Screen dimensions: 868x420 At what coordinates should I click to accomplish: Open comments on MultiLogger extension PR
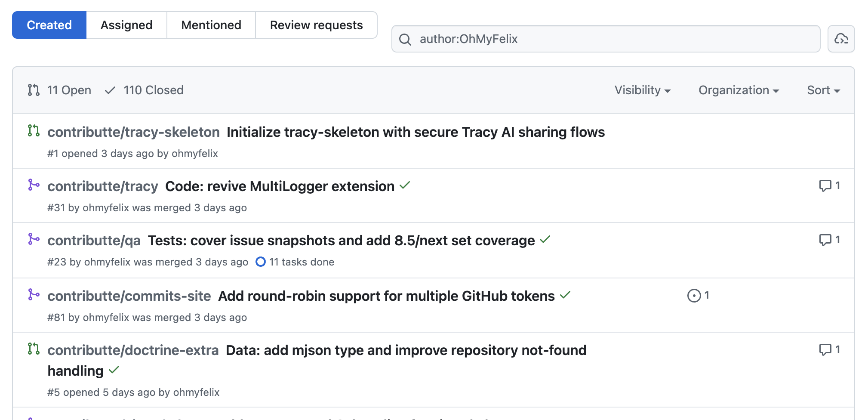coord(829,185)
